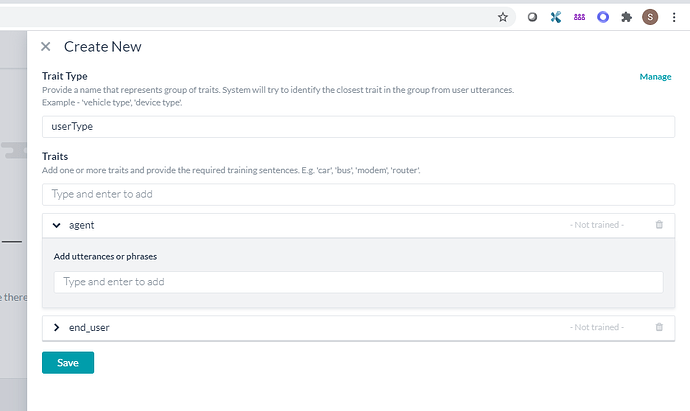Delete the end_user trait
The image size is (690, 411).
pyautogui.click(x=659, y=327)
